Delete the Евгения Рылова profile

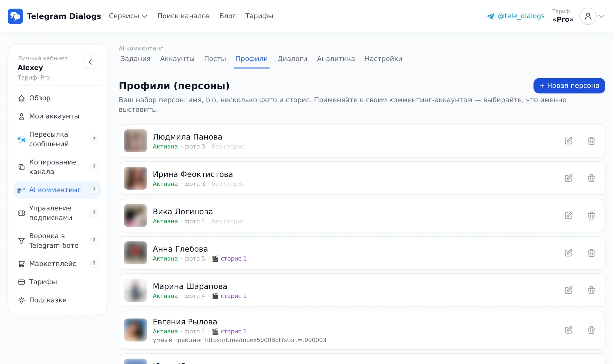[x=591, y=330]
